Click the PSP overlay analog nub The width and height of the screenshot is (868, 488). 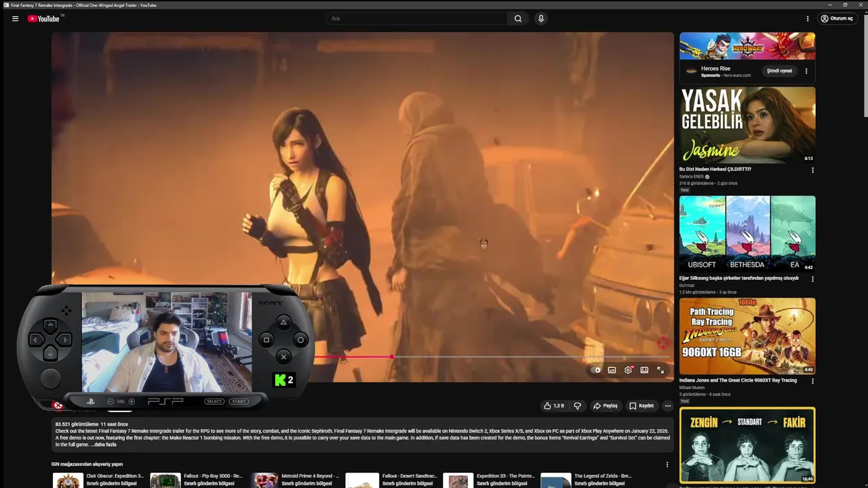tap(50, 378)
